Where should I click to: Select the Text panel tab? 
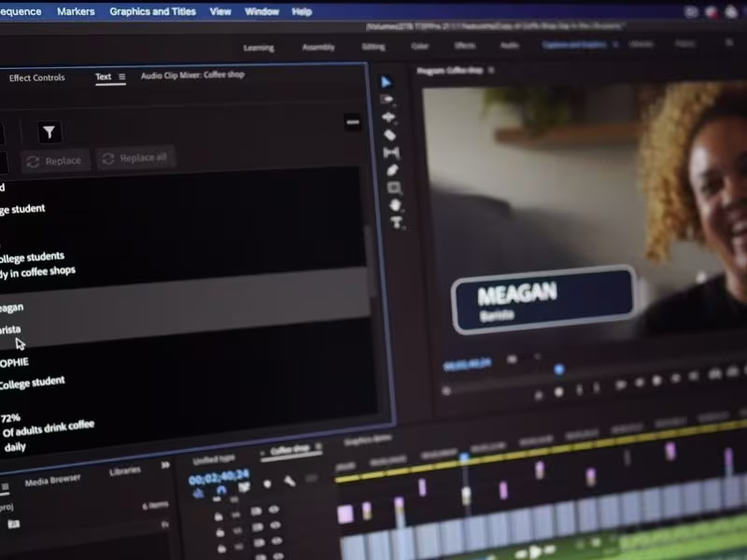(x=103, y=77)
